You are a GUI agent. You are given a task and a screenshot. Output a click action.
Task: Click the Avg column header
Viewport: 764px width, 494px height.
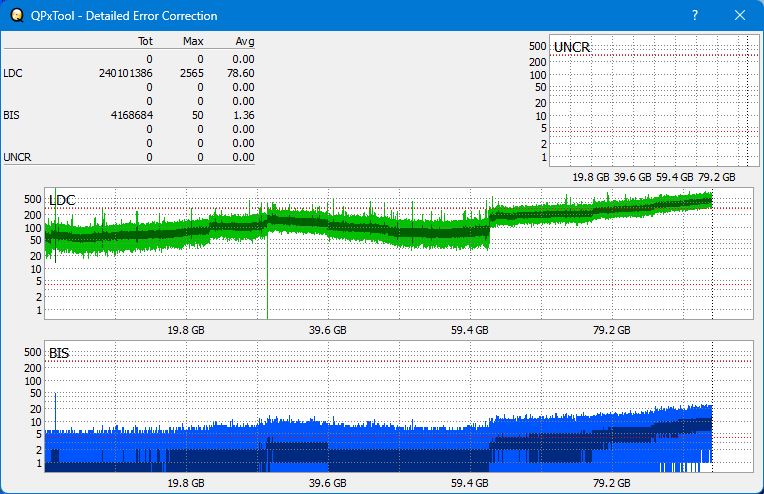pyautogui.click(x=245, y=41)
